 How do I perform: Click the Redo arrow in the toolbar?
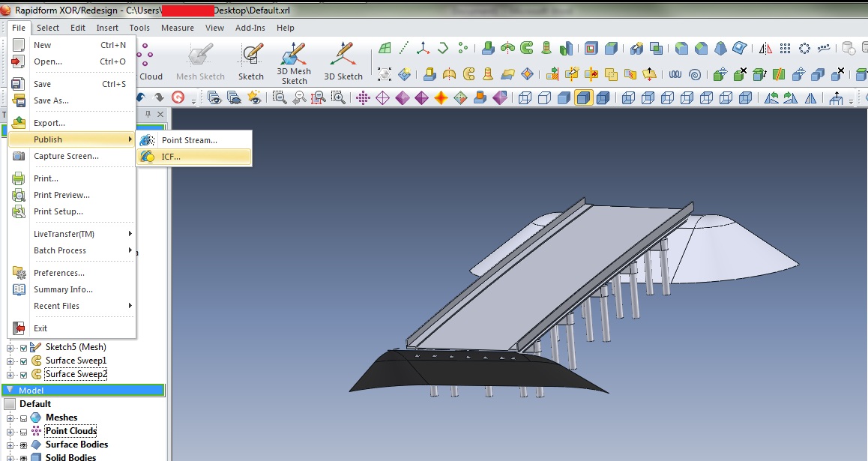158,97
